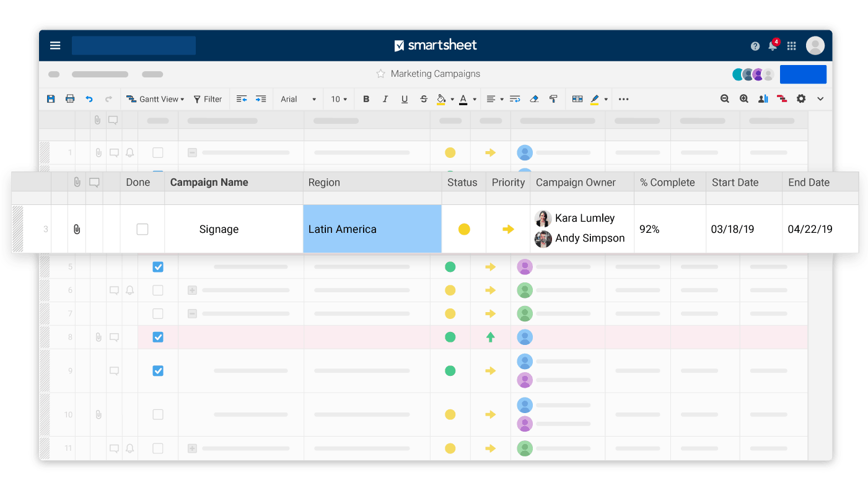Select the Latin America region cell
The height and width of the screenshot is (488, 868).
372,229
